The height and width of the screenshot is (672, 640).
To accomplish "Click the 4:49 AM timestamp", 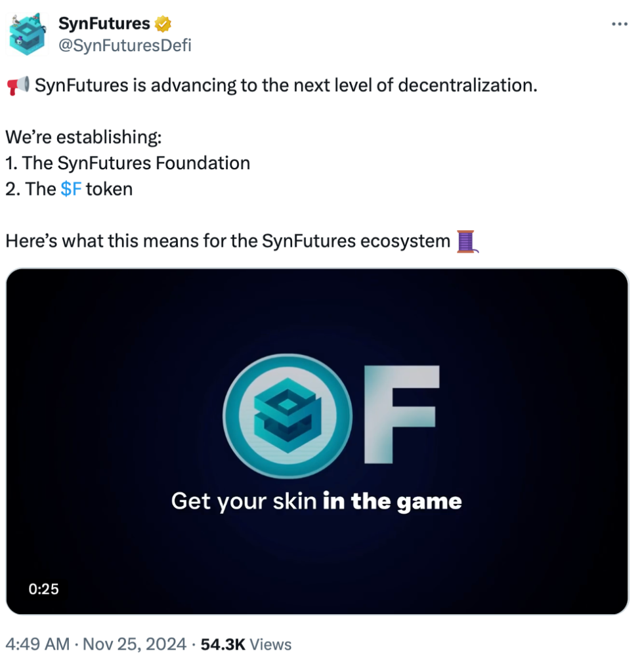I will coord(37,644).
